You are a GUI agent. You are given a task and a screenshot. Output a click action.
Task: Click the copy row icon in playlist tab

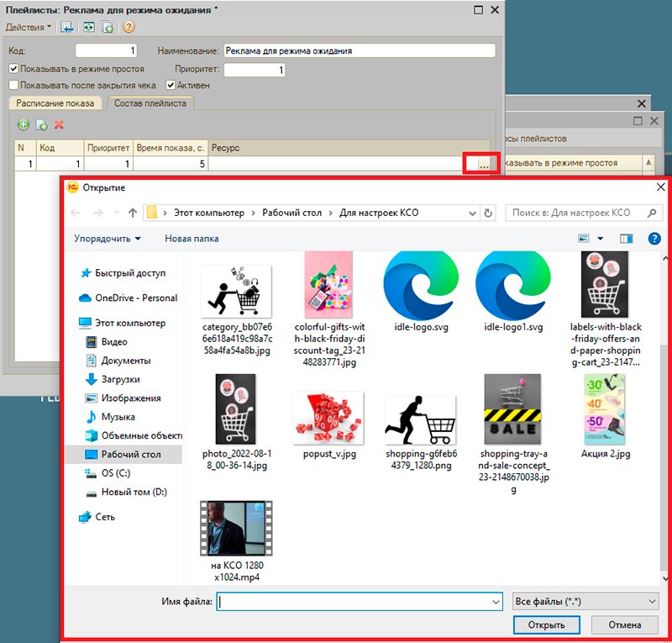[x=41, y=125]
